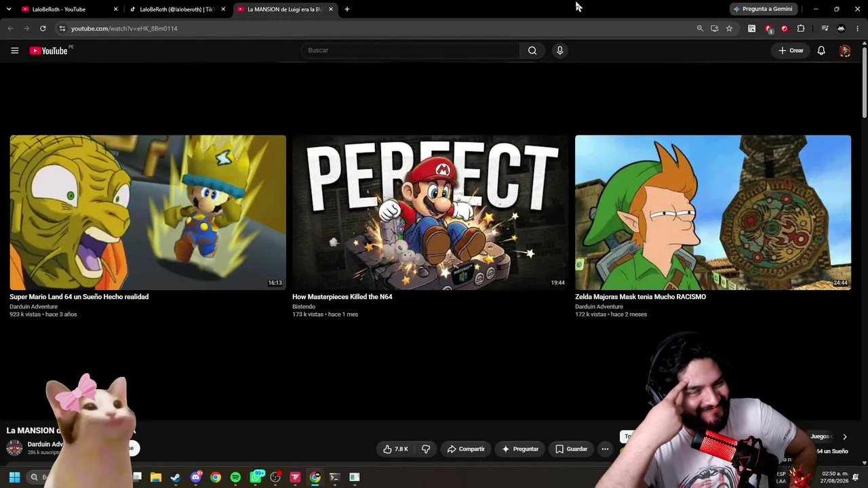Open the YouTube account avatar menu

(844, 50)
